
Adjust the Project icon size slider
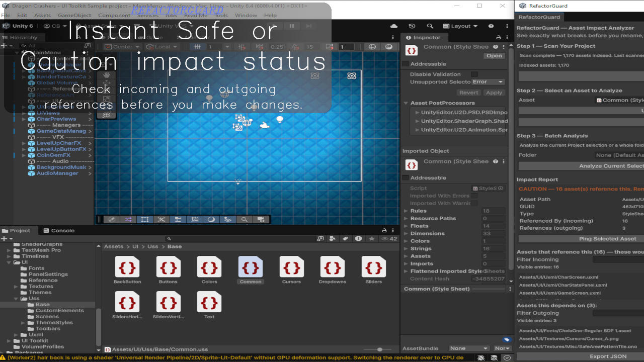(380, 349)
